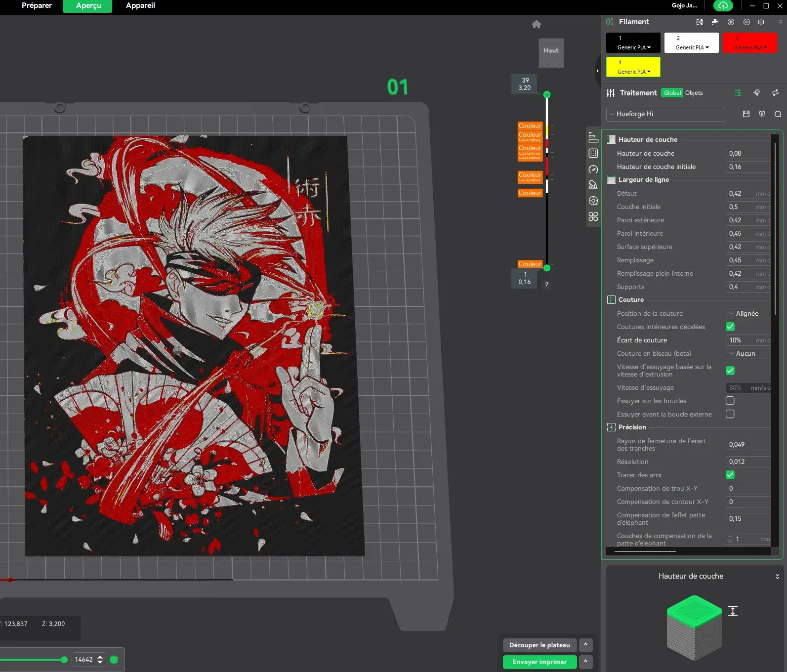Open Couture en biseau dropdown
The height and width of the screenshot is (672, 787).
tap(748, 353)
